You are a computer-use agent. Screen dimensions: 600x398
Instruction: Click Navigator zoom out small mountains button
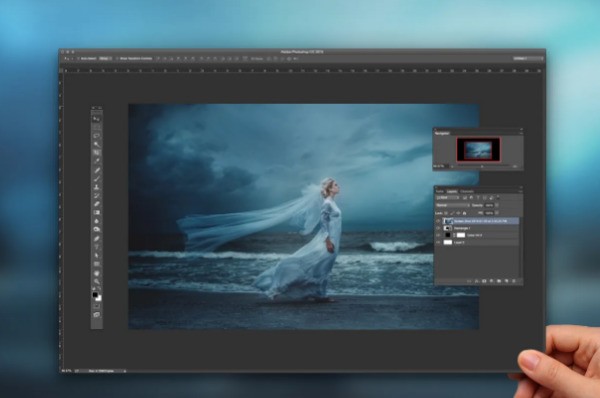click(x=452, y=166)
